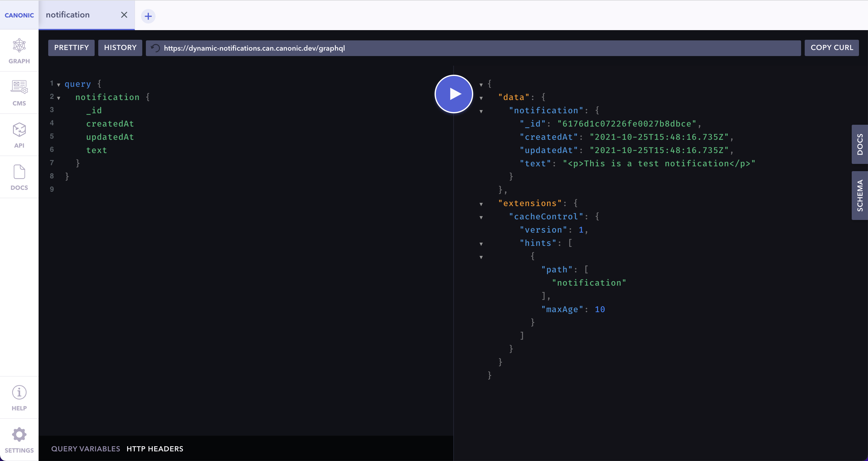
Task: Collapse the "hints" array in response
Action: (x=481, y=244)
